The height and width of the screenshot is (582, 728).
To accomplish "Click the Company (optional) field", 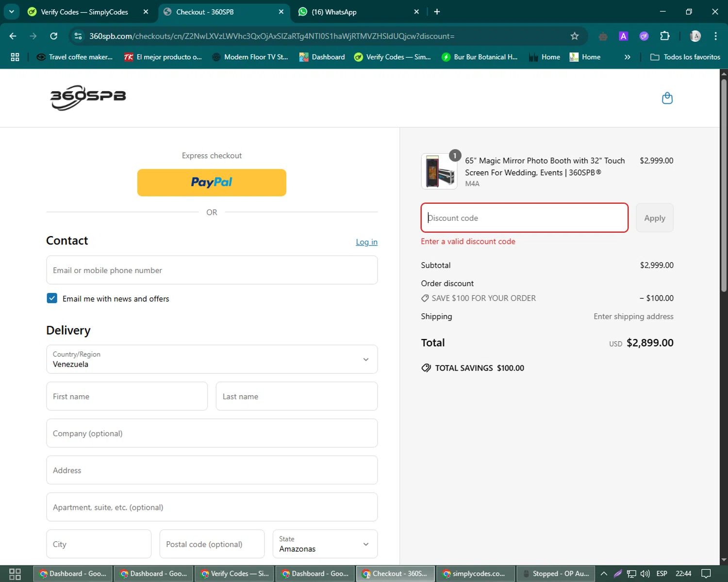I will coord(212,433).
